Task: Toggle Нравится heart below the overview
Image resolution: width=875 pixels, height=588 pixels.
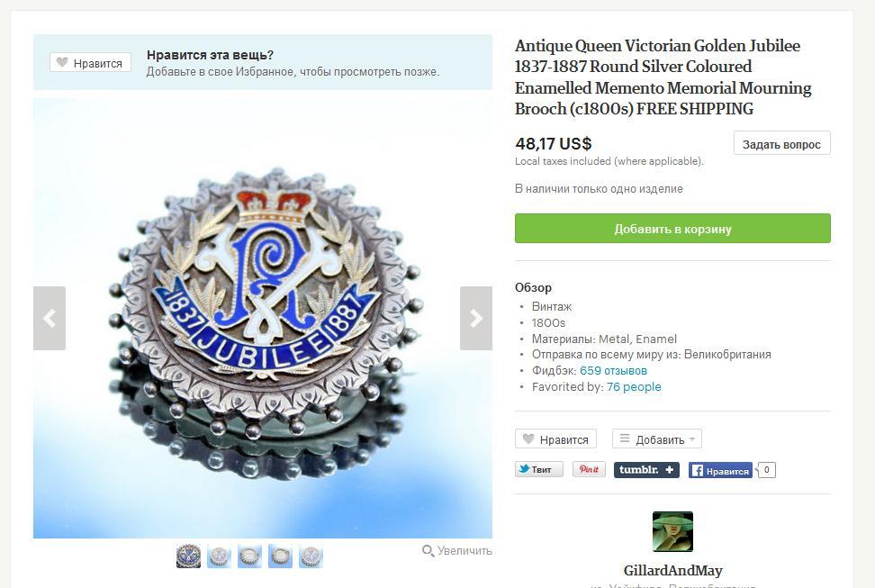Action: [555, 439]
